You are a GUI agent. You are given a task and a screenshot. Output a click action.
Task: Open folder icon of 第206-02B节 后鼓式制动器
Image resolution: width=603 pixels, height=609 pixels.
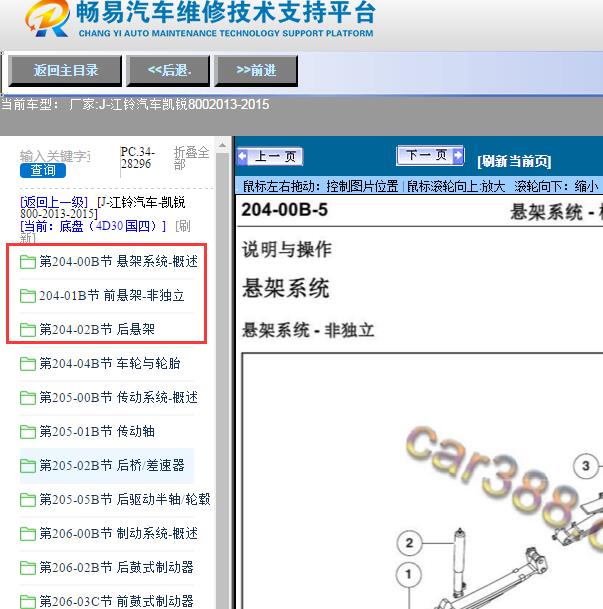pos(28,567)
